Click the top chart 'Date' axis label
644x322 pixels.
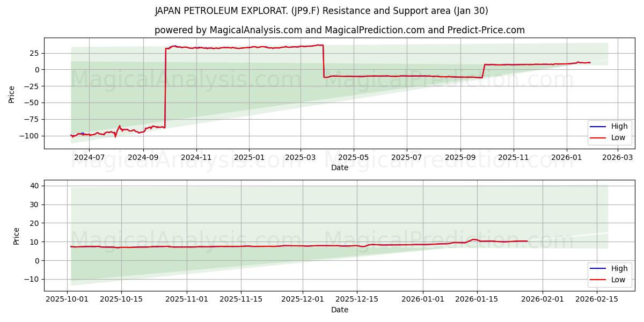(340, 167)
